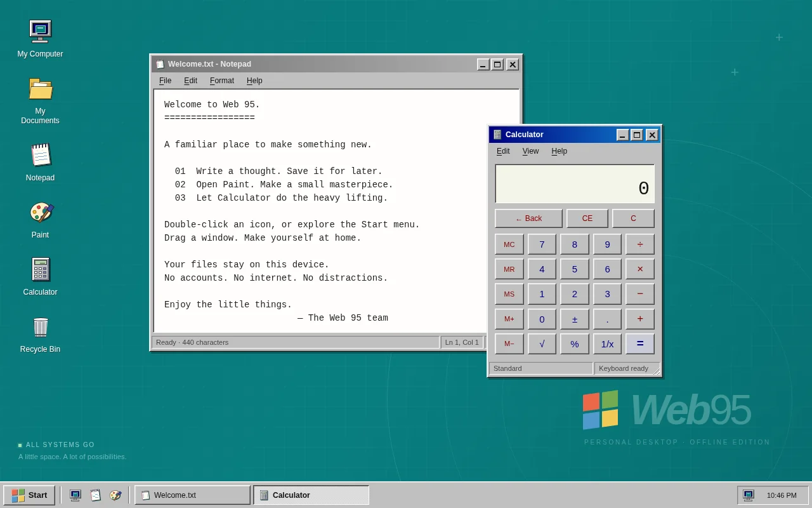Launch Paint from quick launch bar
The image size is (812, 508).
point(115,495)
